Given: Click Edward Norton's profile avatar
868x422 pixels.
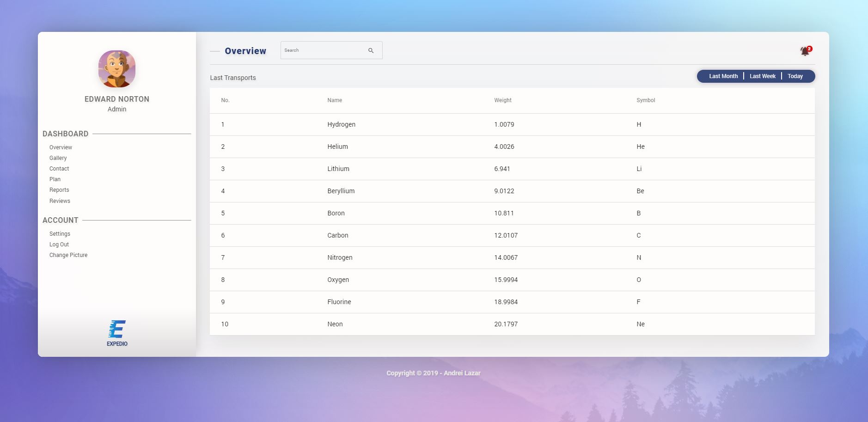Looking at the screenshot, I should (117, 69).
